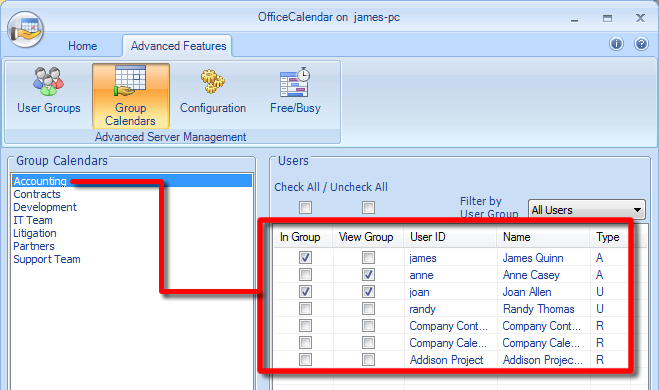Select Accounting group calendar
Screen dimensions: 659x390
tap(132, 181)
